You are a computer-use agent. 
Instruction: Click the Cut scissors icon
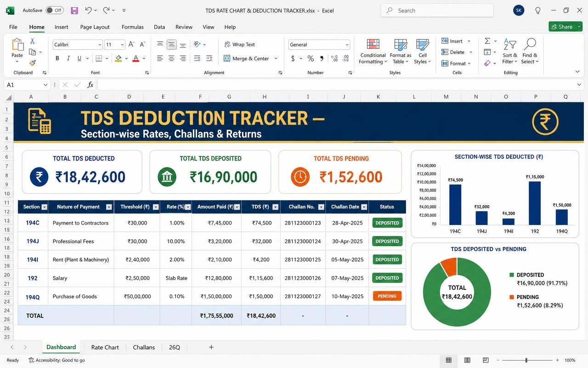coord(32,41)
